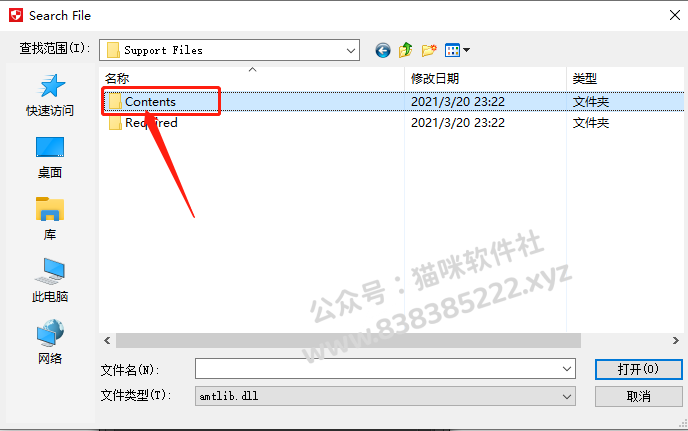This screenshot has width=688, height=431.
Task: Open the 库 libraries location
Action: [50, 219]
